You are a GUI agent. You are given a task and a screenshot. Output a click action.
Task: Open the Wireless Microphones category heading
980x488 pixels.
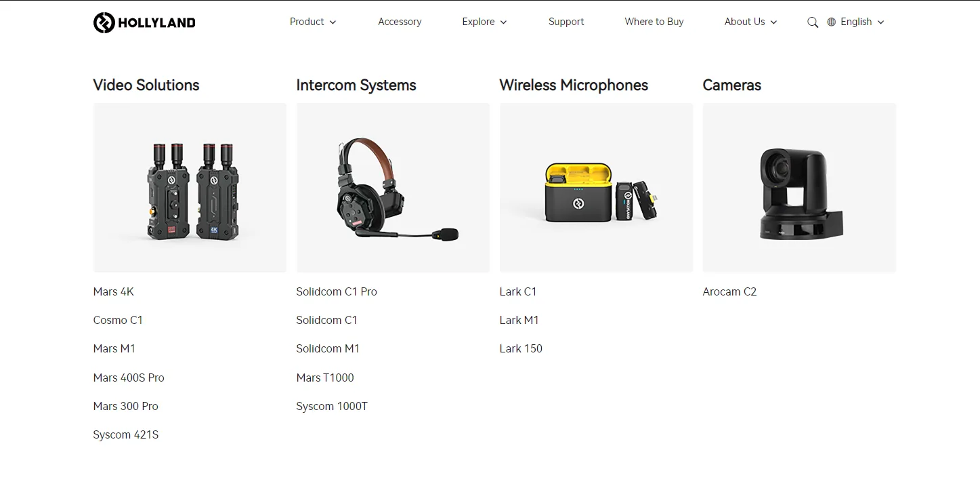click(x=574, y=85)
